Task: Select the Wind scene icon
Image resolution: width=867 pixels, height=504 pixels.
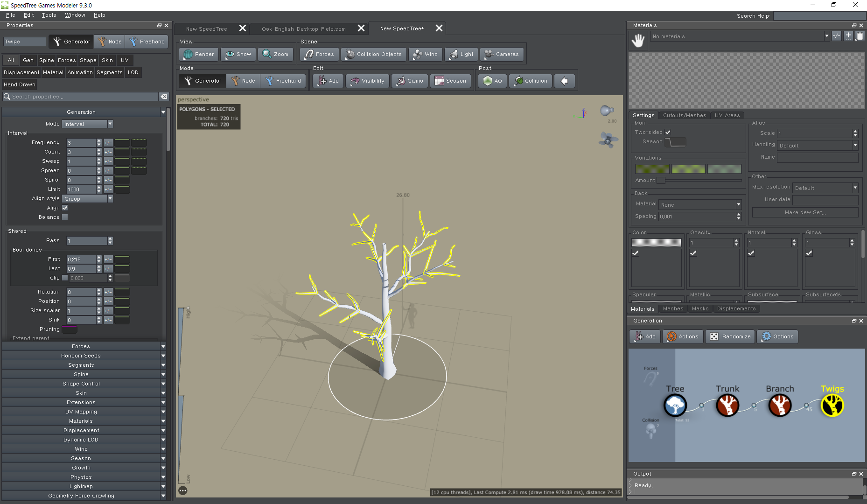Action: [425, 54]
